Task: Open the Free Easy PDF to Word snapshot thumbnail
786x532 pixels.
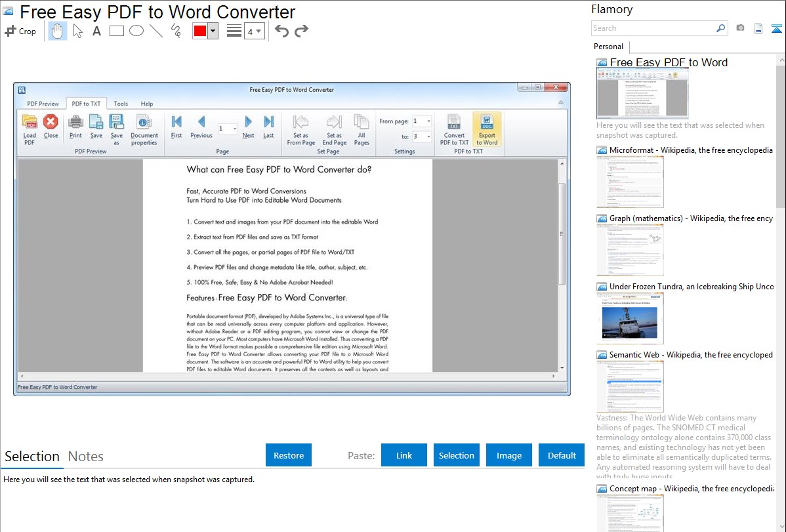Action: (642, 92)
